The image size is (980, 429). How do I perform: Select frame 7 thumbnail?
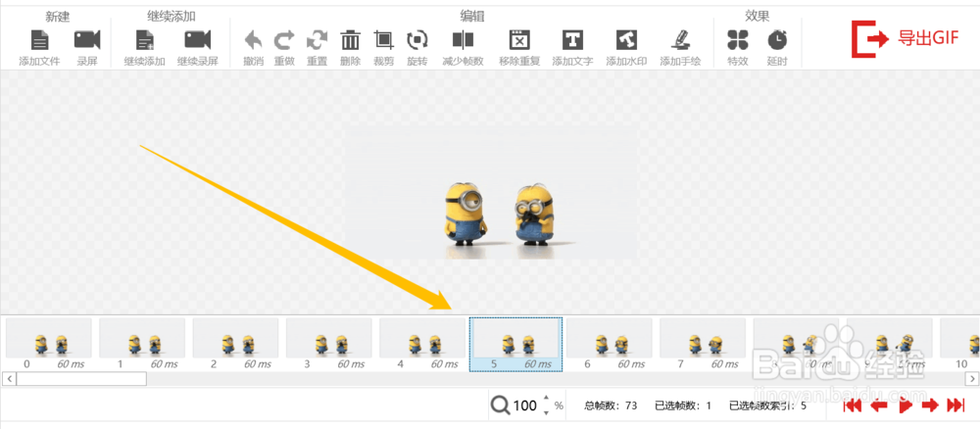click(x=703, y=338)
